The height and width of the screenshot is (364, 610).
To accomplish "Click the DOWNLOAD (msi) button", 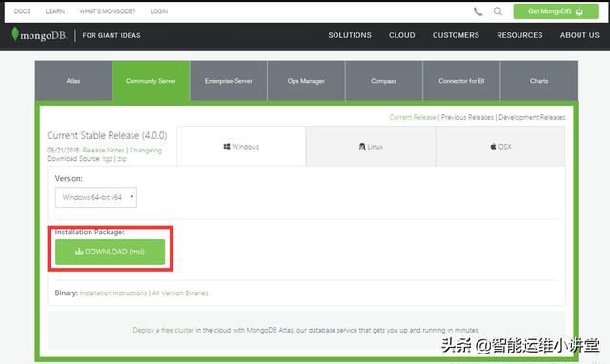I will (111, 252).
